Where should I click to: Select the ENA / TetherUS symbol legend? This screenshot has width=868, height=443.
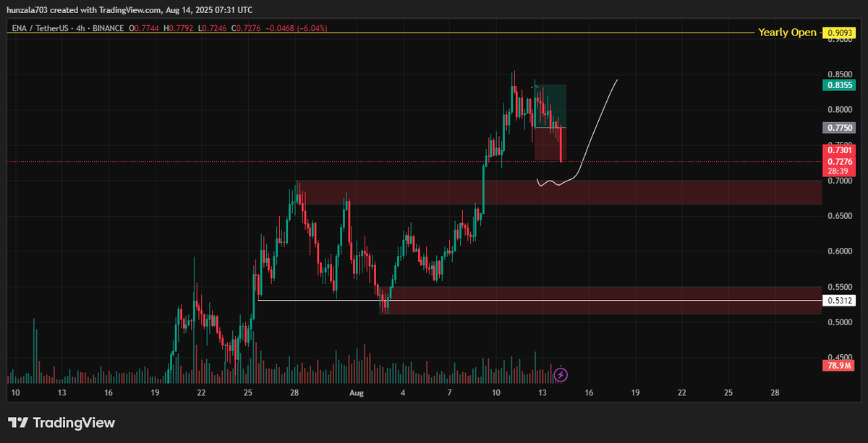[x=40, y=28]
